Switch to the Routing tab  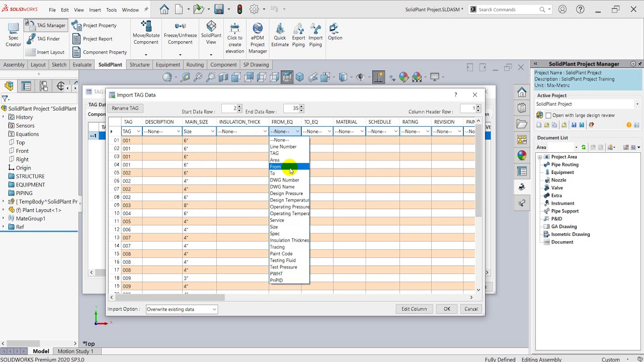pos(195,65)
